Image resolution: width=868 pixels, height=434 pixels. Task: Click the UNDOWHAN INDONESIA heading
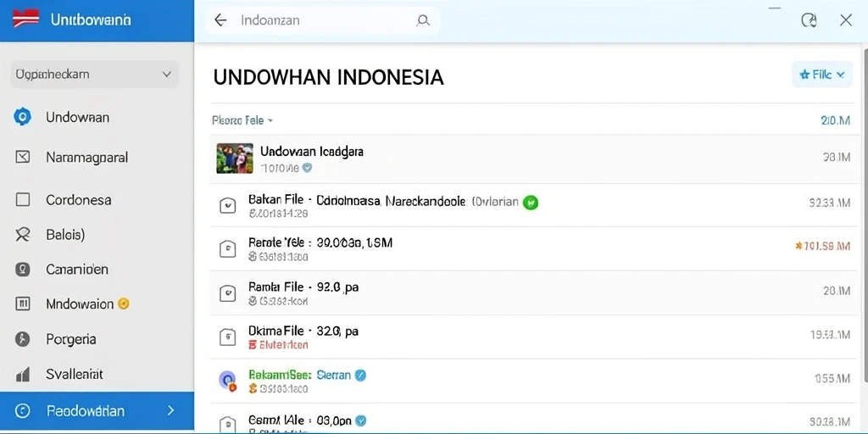pos(328,77)
